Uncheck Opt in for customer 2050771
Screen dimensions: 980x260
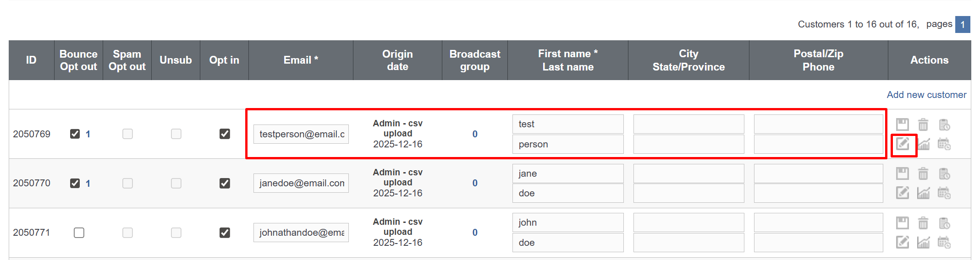pyautogui.click(x=225, y=233)
